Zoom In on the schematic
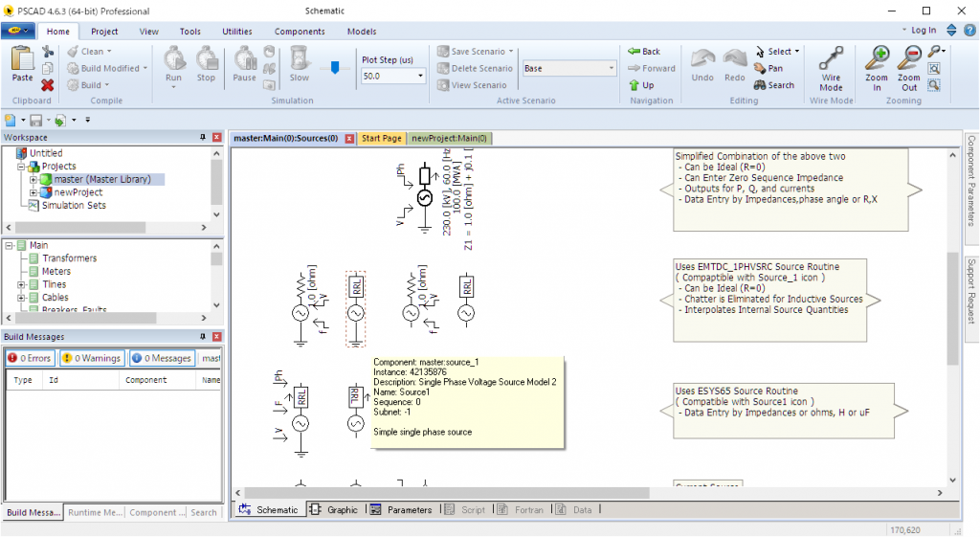The image size is (980, 537). click(x=877, y=61)
